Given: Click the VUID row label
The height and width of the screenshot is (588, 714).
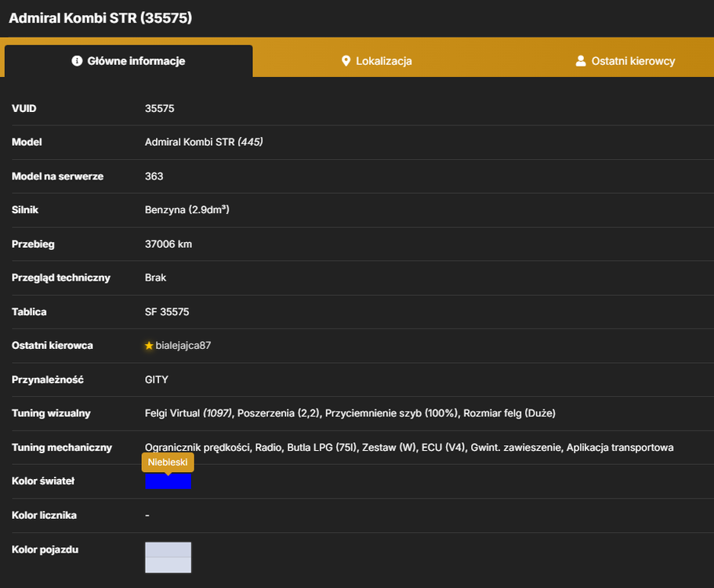Looking at the screenshot, I should (24, 108).
